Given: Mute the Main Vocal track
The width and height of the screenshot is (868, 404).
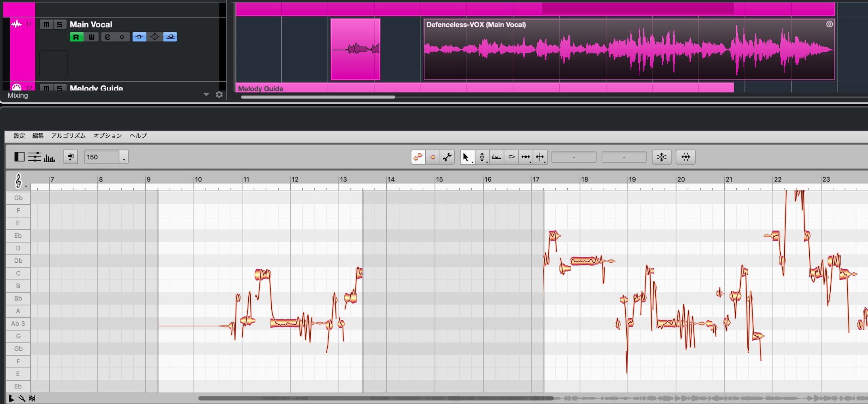Looking at the screenshot, I should point(46,25).
